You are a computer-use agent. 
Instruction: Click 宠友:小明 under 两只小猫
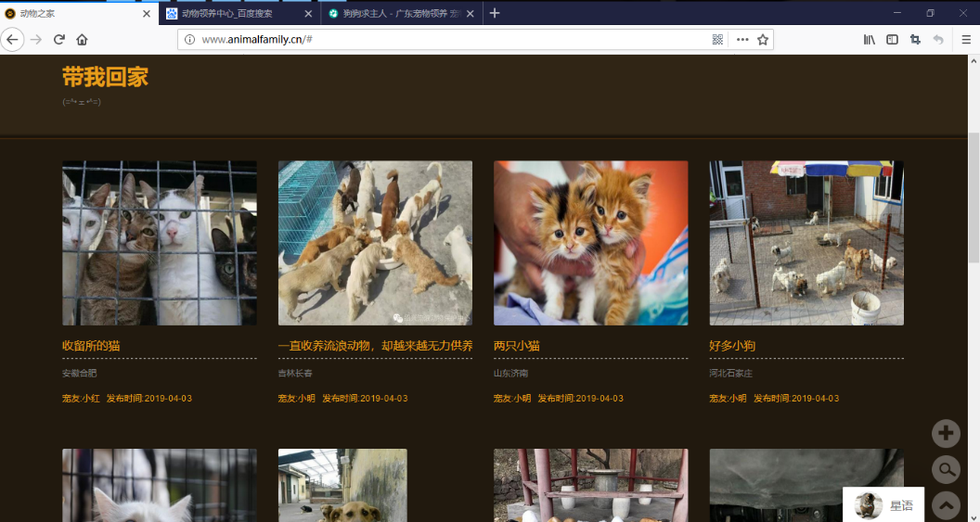pos(512,399)
